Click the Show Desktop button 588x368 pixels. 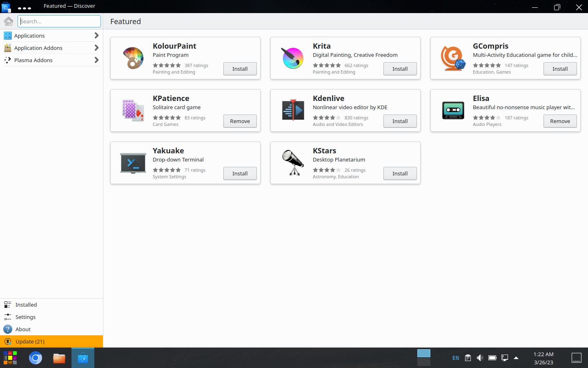[577, 358]
